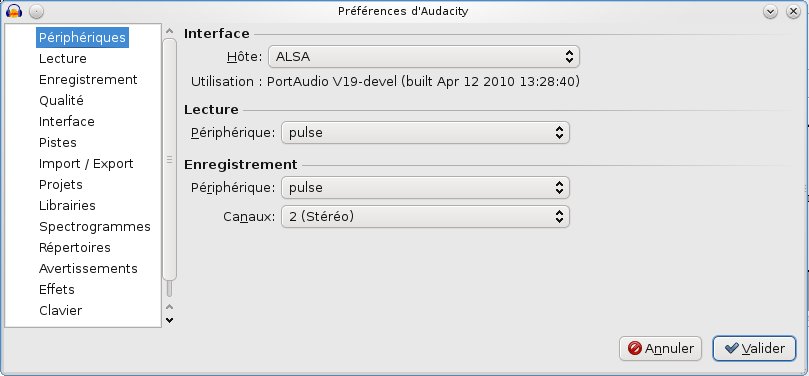Go to Import / Export preferences
This screenshot has width=809, height=376.
click(86, 164)
